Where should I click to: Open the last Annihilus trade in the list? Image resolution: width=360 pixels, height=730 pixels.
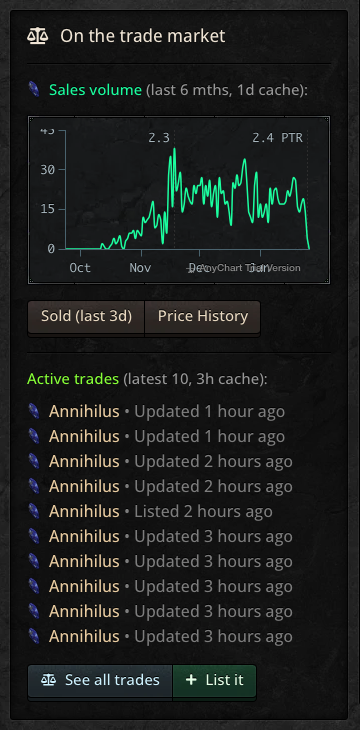point(84,636)
